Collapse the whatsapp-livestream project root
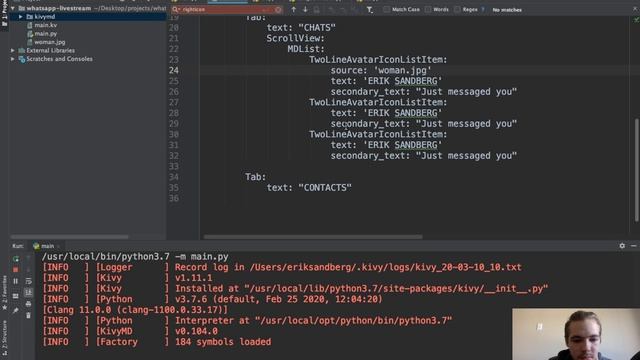Screen dimensions: 640x360 tap(13, 8)
